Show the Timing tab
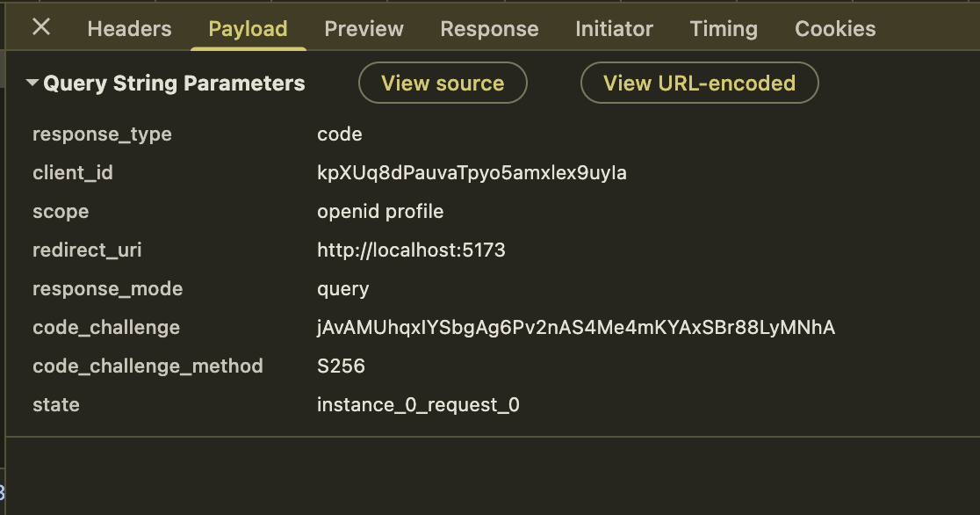This screenshot has height=515, width=980. [724, 29]
